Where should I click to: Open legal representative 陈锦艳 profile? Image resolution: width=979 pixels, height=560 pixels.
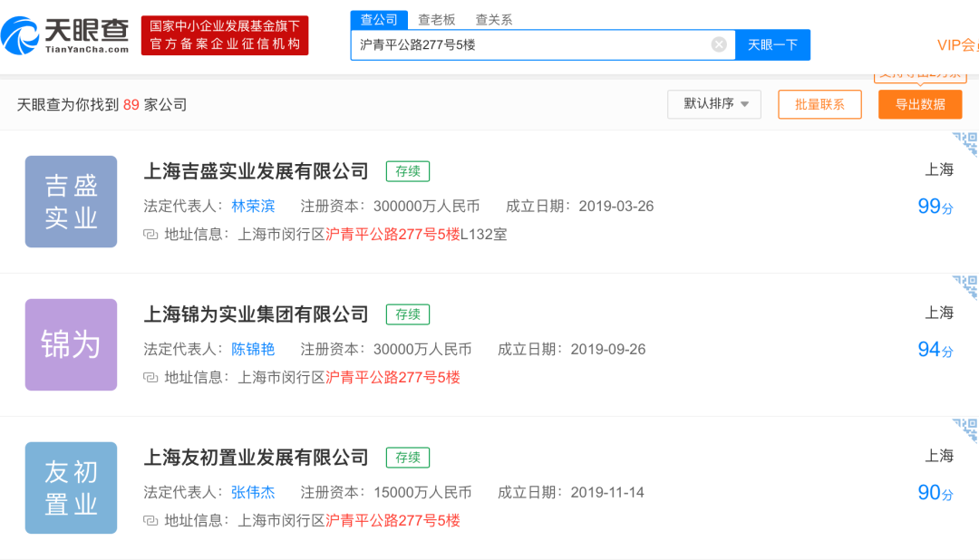[253, 349]
